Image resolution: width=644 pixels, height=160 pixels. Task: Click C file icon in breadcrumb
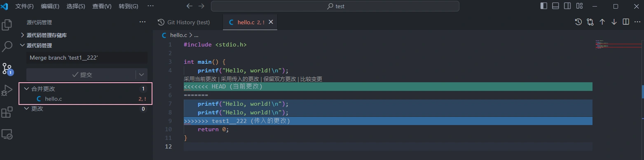(164, 35)
